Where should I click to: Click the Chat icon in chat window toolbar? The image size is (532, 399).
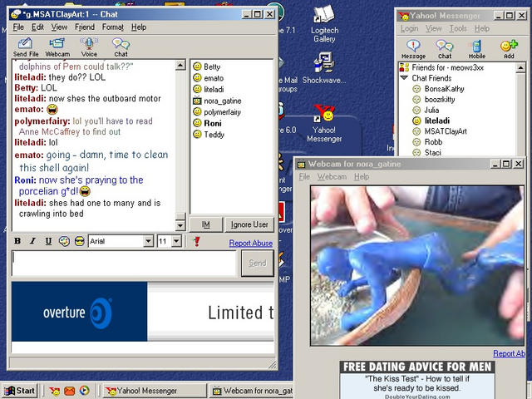pyautogui.click(x=121, y=47)
